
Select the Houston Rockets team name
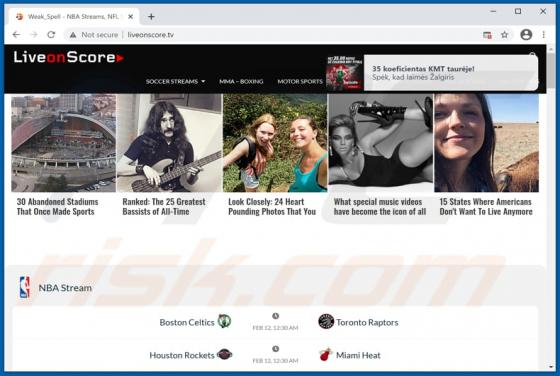pyautogui.click(x=182, y=355)
